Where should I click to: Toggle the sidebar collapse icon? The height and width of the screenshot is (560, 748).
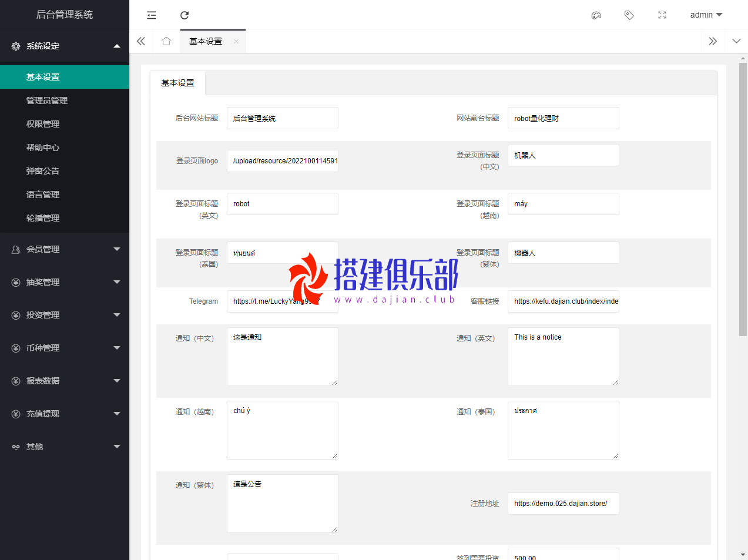tap(152, 15)
